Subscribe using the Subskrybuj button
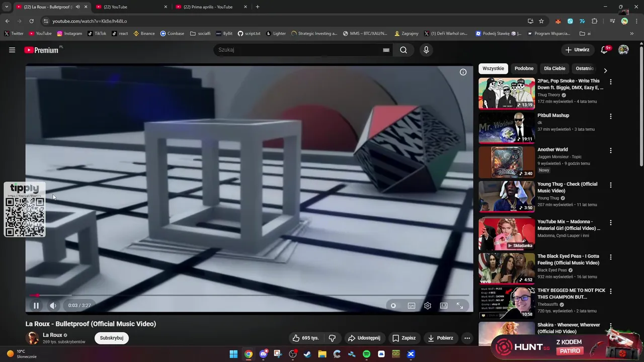This screenshot has height=362, width=644. 112,338
